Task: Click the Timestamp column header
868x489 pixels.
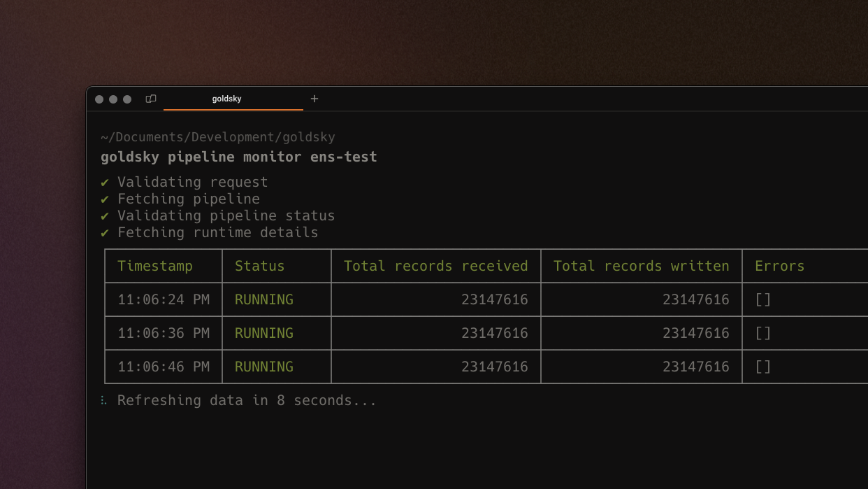Action: pyautogui.click(x=155, y=266)
